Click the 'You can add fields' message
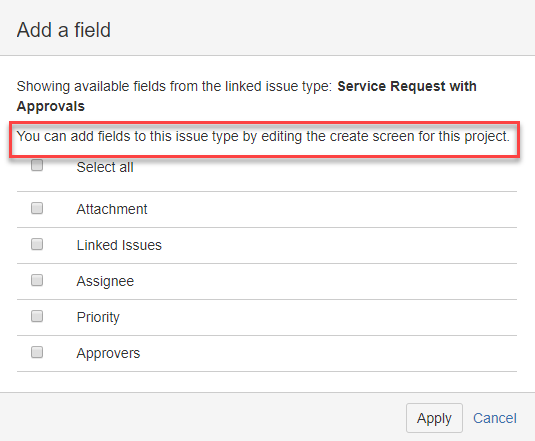Viewport: 535px width, 441px height. pyautogui.click(x=263, y=136)
